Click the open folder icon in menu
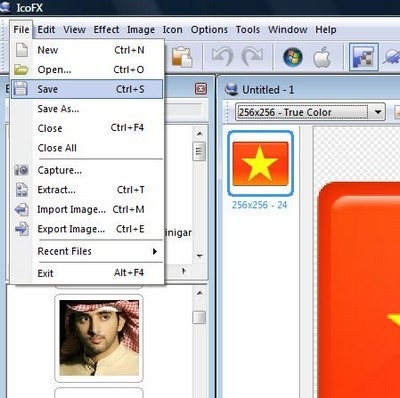Viewport: 400px width, 398px height. 21,70
